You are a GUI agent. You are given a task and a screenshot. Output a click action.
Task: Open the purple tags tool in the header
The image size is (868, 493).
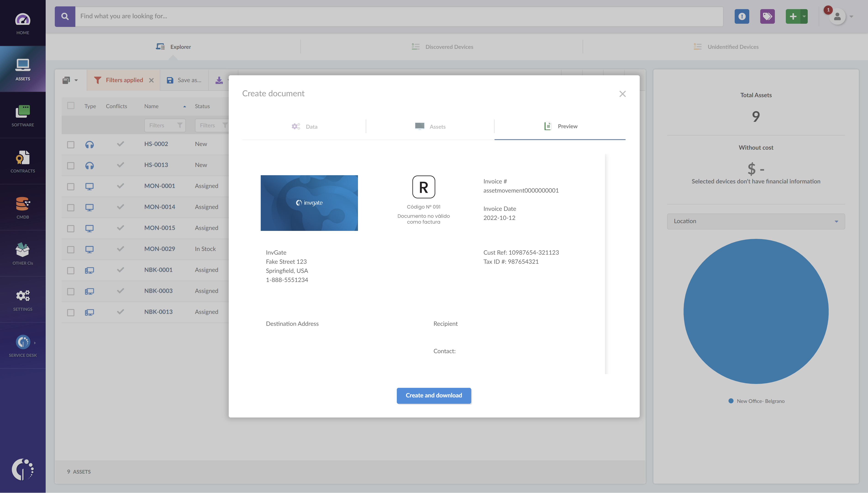click(x=767, y=16)
